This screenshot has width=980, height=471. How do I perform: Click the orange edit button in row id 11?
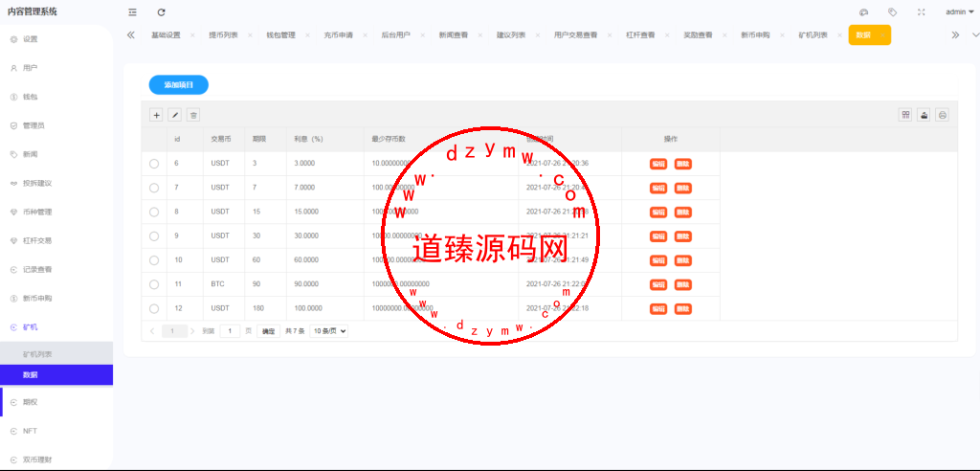tap(658, 284)
